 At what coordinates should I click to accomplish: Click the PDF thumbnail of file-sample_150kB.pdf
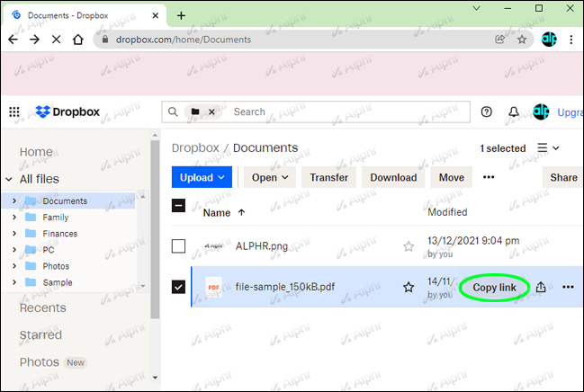pos(214,287)
